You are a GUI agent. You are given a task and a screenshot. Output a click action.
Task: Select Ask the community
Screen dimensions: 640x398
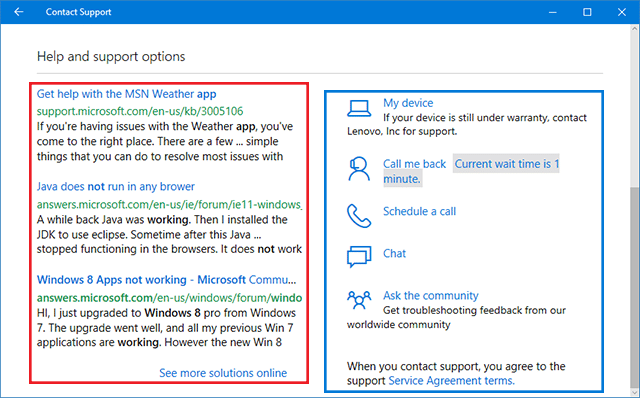(431, 296)
